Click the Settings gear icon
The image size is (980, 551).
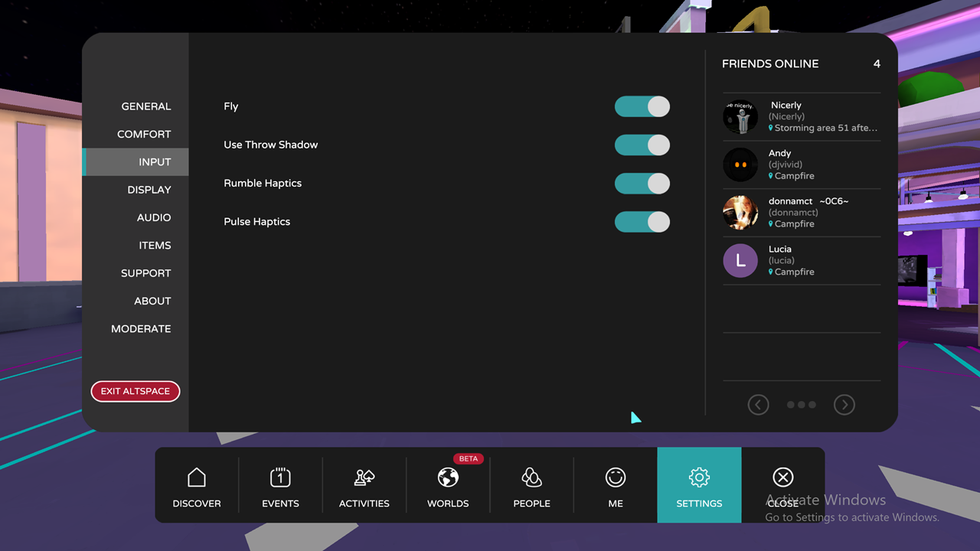point(699,478)
